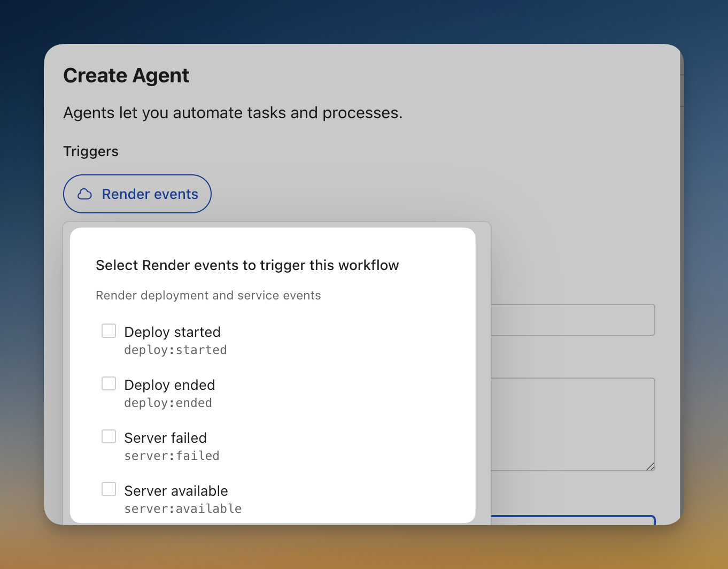Enable the Server failed trigger
728x569 pixels.
click(x=109, y=436)
